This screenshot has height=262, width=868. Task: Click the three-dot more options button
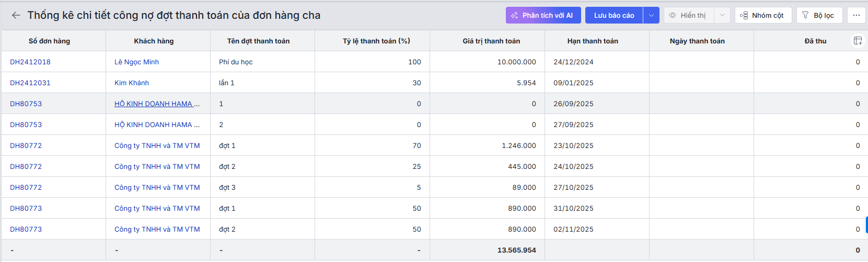pos(856,15)
